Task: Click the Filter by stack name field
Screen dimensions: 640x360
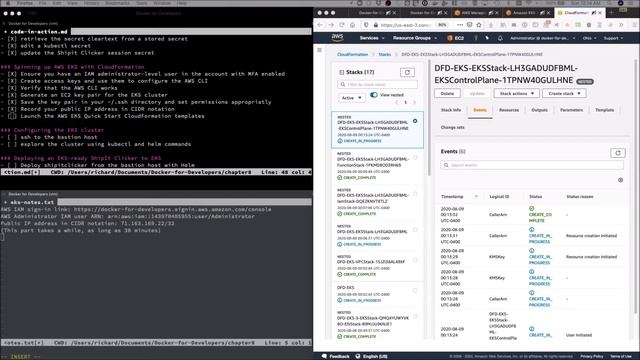Action: 378,84
